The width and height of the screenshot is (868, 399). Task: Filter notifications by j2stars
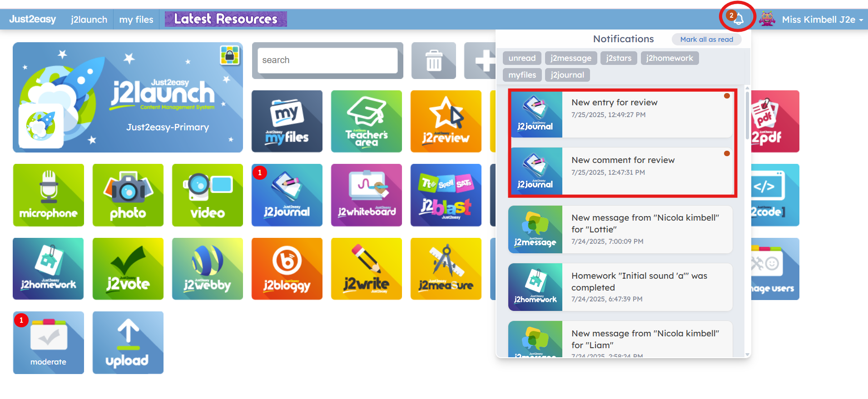(619, 58)
